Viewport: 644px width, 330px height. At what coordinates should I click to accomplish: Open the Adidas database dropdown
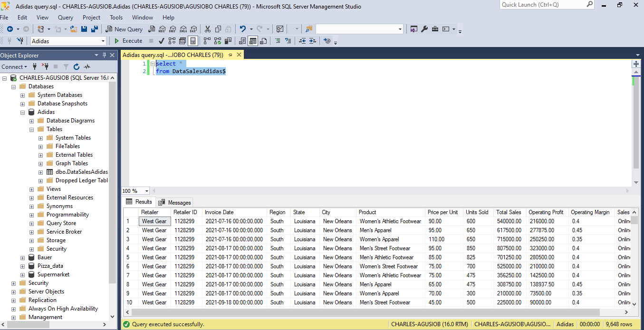coord(102,41)
